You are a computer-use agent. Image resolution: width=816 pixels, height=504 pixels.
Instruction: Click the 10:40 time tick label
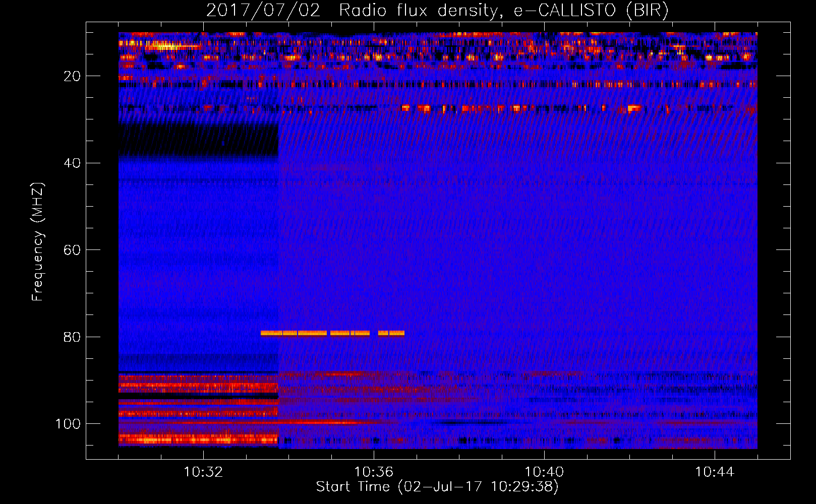[x=544, y=472]
